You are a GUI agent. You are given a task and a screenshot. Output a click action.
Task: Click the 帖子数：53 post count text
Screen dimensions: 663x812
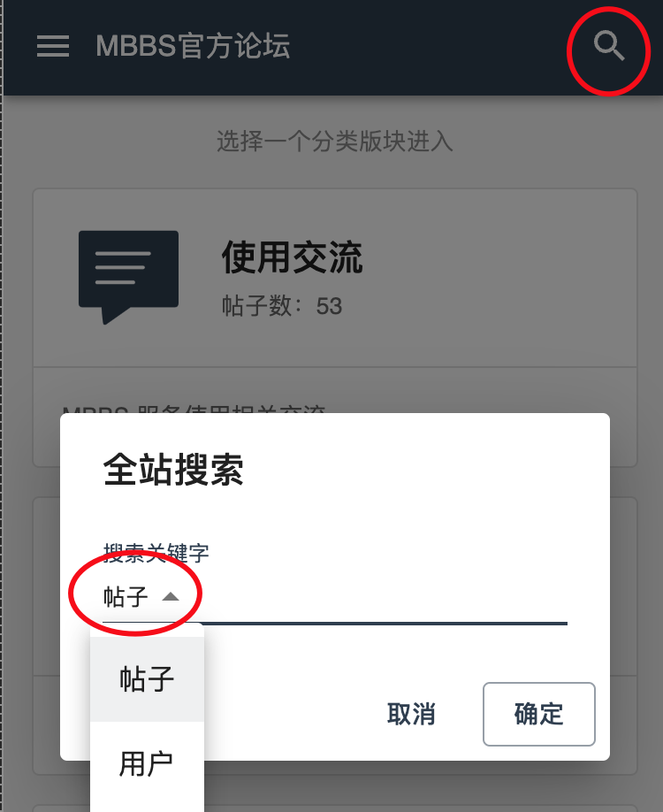tap(282, 306)
